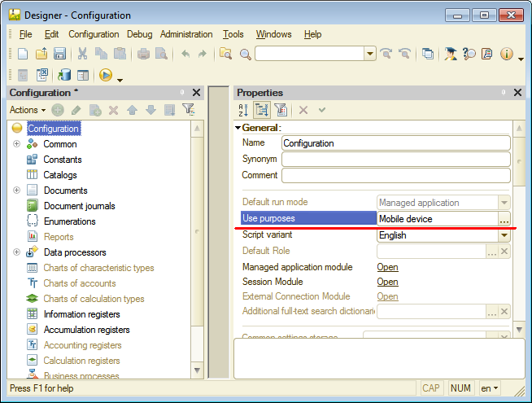Open Script variant dropdown

[x=504, y=235]
